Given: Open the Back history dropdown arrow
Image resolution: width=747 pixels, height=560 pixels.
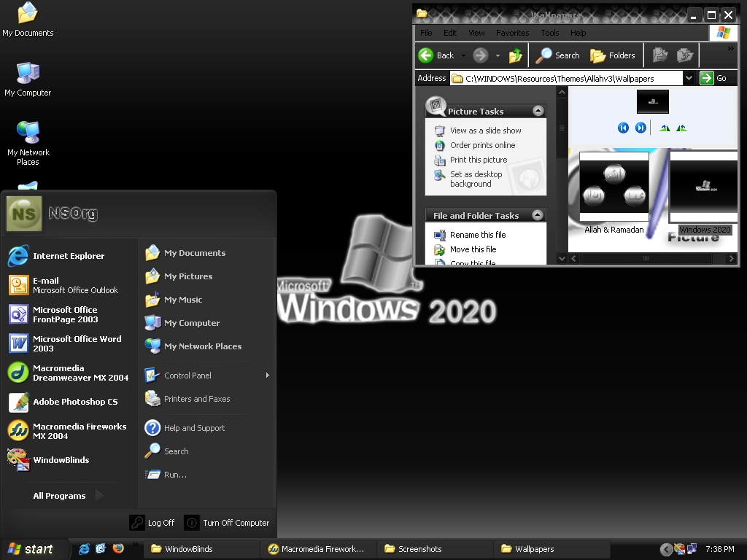Looking at the screenshot, I should pos(463,55).
